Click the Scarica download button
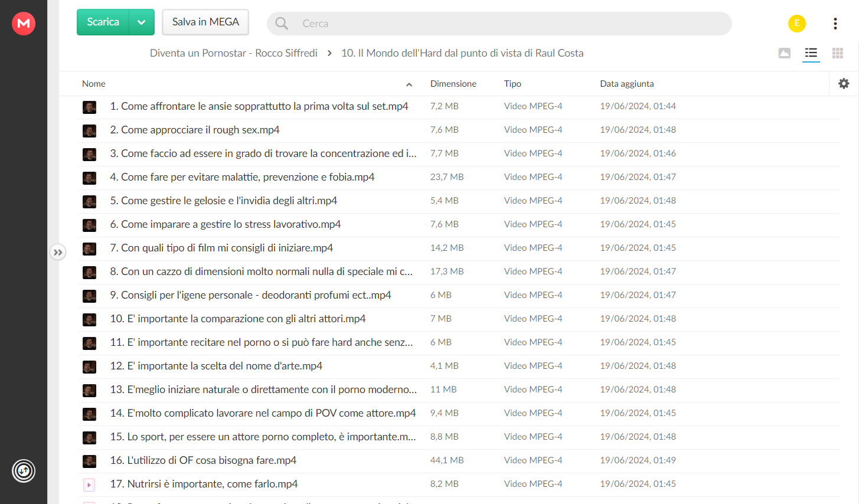 103,22
